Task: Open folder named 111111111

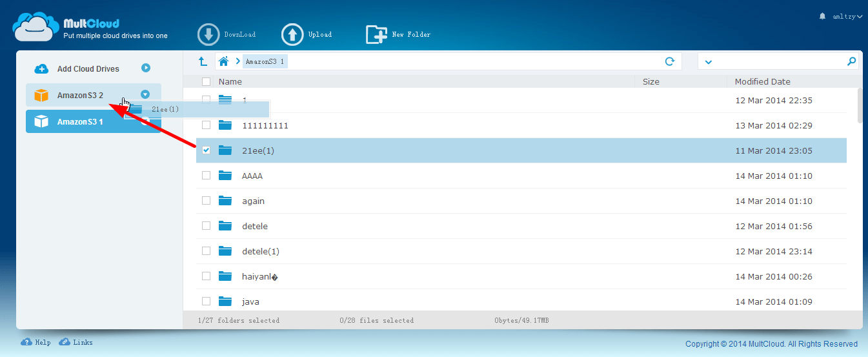Action: [265, 126]
